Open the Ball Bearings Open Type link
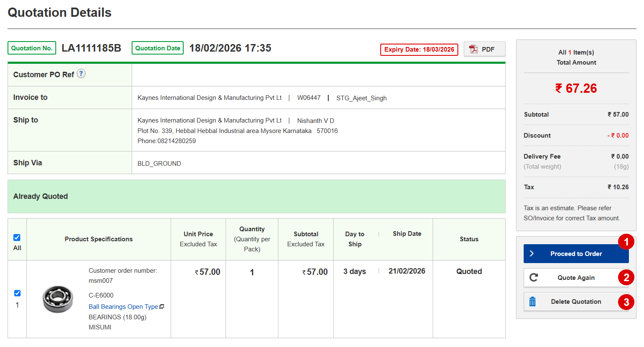The image size is (644, 347). tap(123, 307)
